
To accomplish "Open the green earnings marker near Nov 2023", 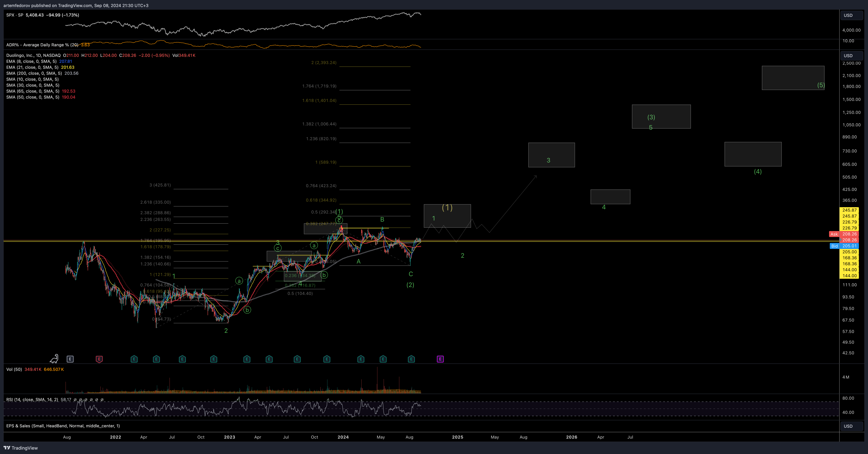I will tap(327, 359).
